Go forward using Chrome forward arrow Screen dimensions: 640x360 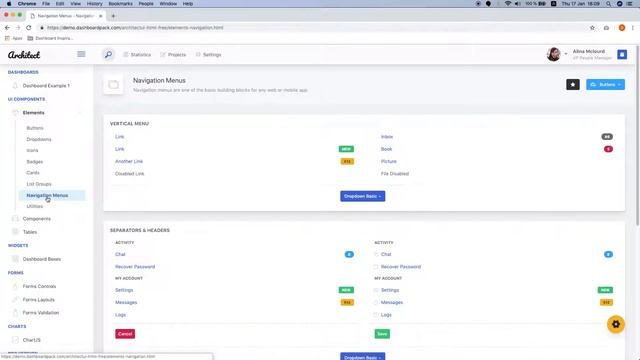coord(18,28)
